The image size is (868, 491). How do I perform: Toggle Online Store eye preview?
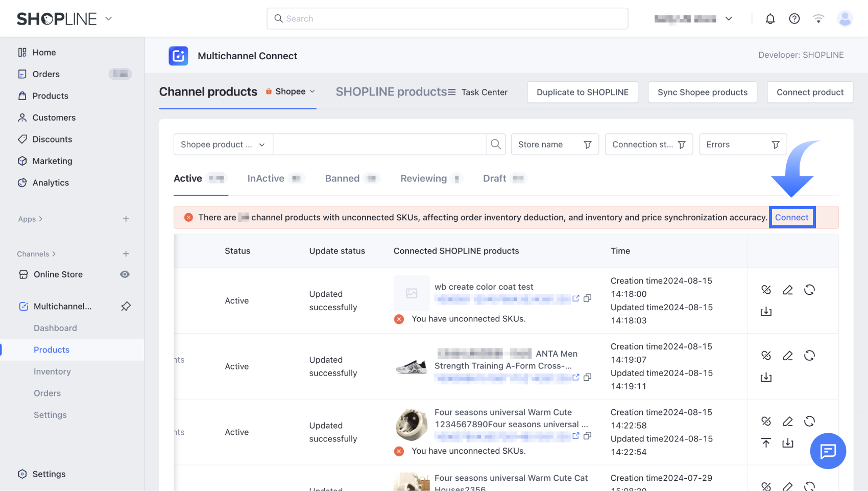click(x=125, y=274)
